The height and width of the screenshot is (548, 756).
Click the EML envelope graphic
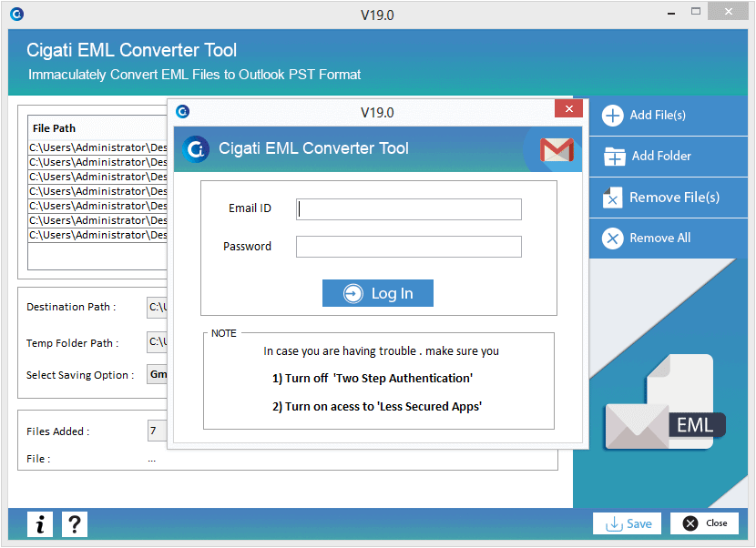(665, 403)
